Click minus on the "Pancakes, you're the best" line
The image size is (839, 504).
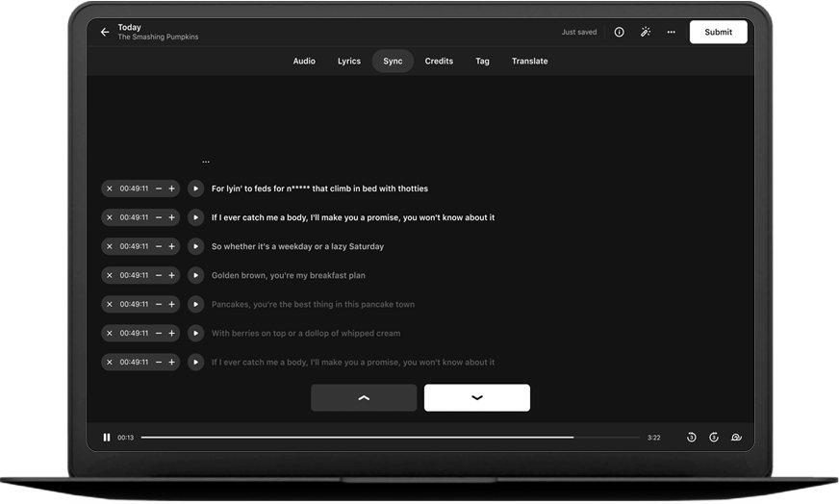click(x=159, y=304)
